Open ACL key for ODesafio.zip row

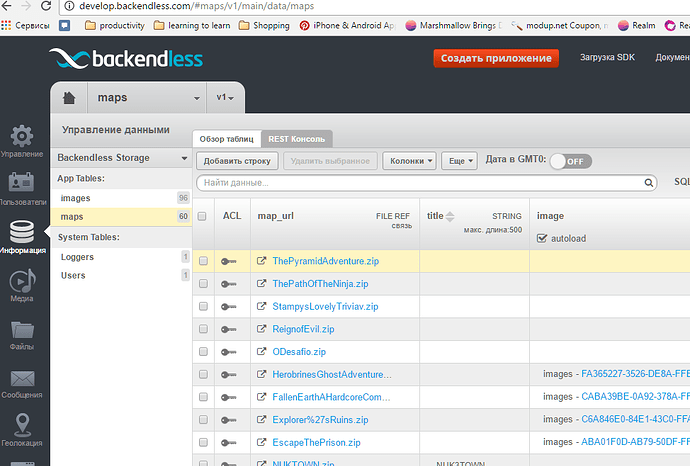(228, 352)
